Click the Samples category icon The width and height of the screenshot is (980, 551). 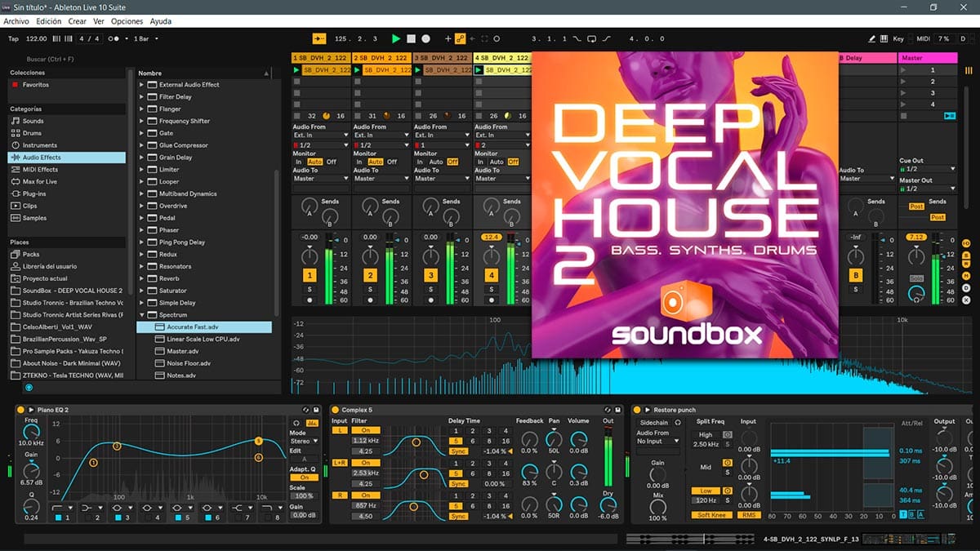15,218
